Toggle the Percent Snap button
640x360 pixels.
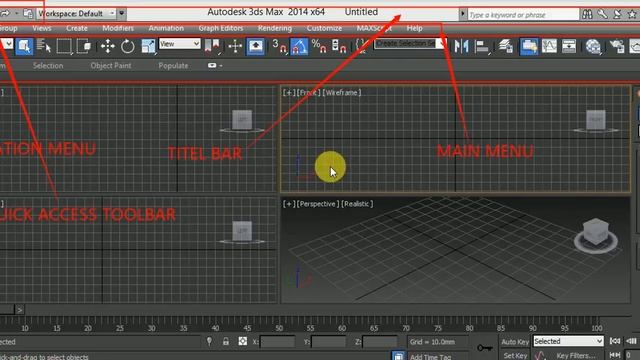click(x=319, y=46)
